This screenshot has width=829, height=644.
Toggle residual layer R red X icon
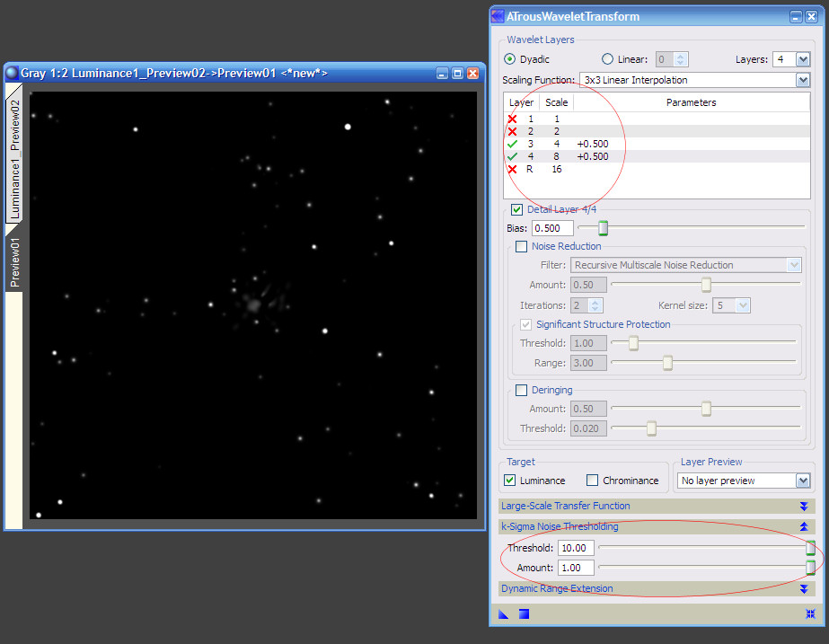tap(512, 169)
